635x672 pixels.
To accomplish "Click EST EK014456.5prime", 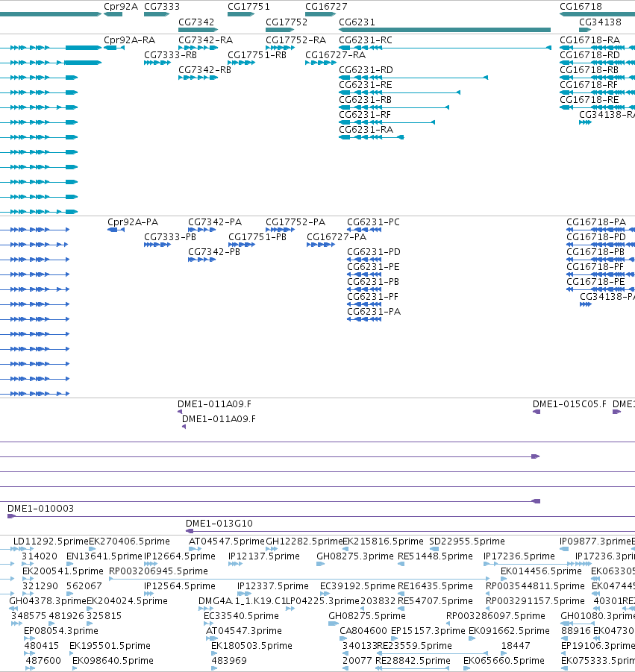I will pos(541,571).
